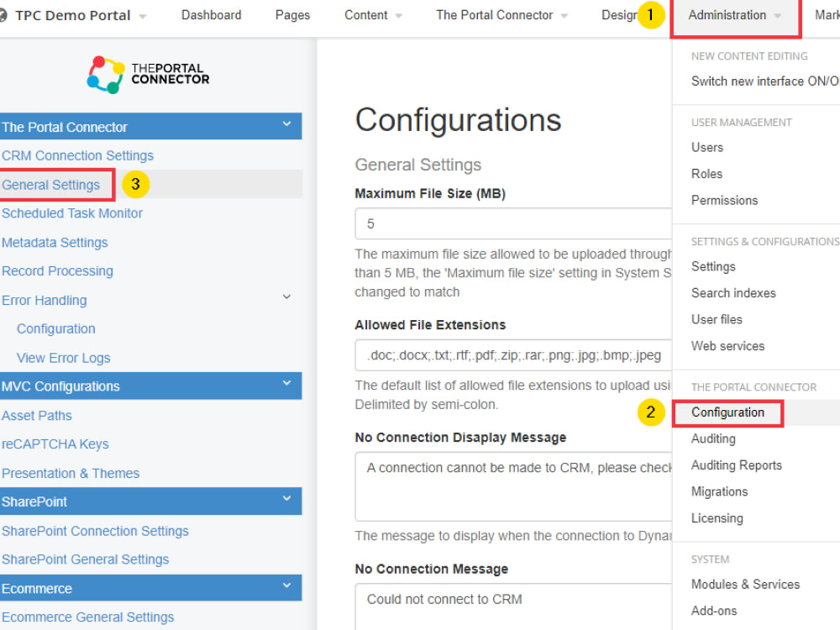Open Record Processing link

57,271
